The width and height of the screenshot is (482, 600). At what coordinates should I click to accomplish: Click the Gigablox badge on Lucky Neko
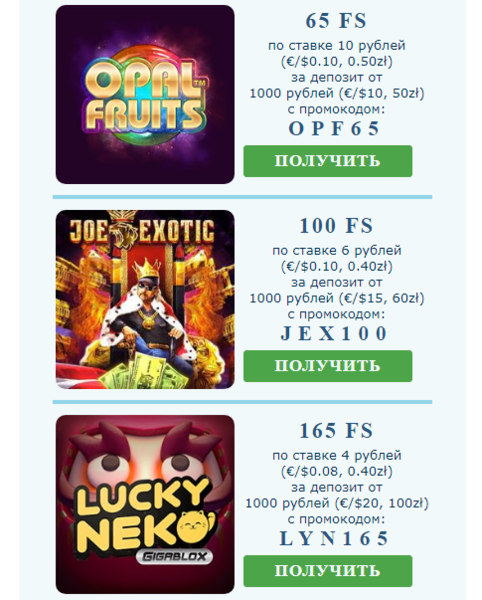174,556
